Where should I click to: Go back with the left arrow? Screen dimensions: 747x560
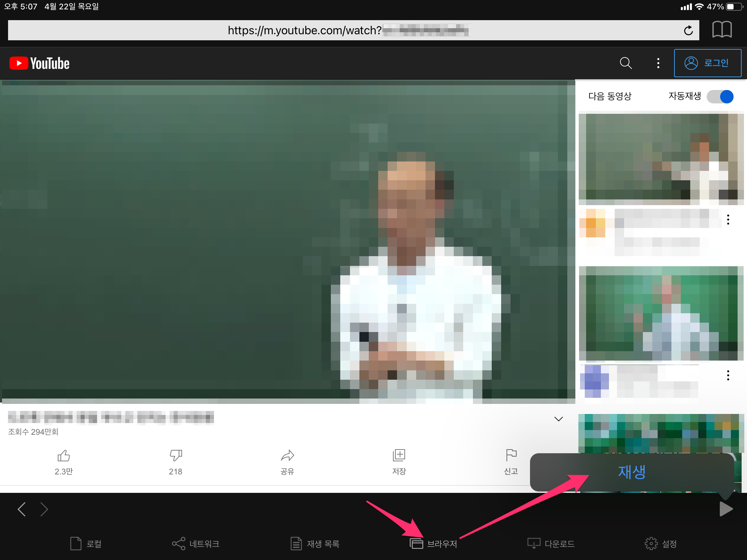pos(21,509)
